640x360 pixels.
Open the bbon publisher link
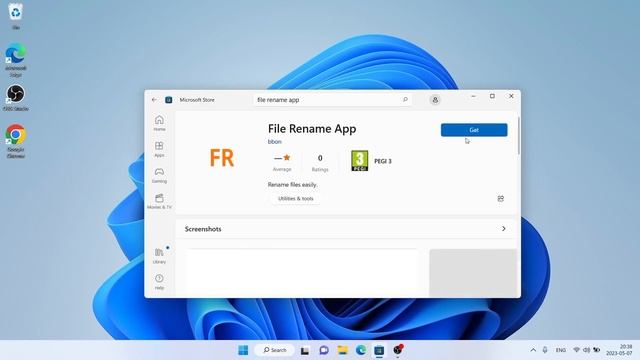275,142
